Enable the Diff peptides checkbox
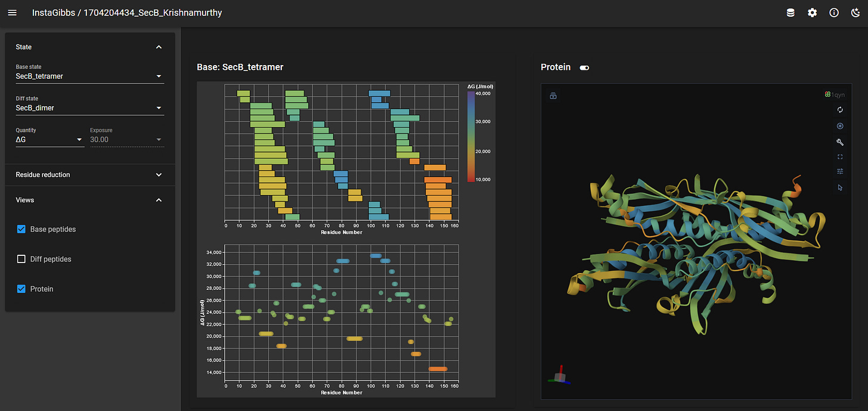The image size is (868, 411). [x=21, y=259]
